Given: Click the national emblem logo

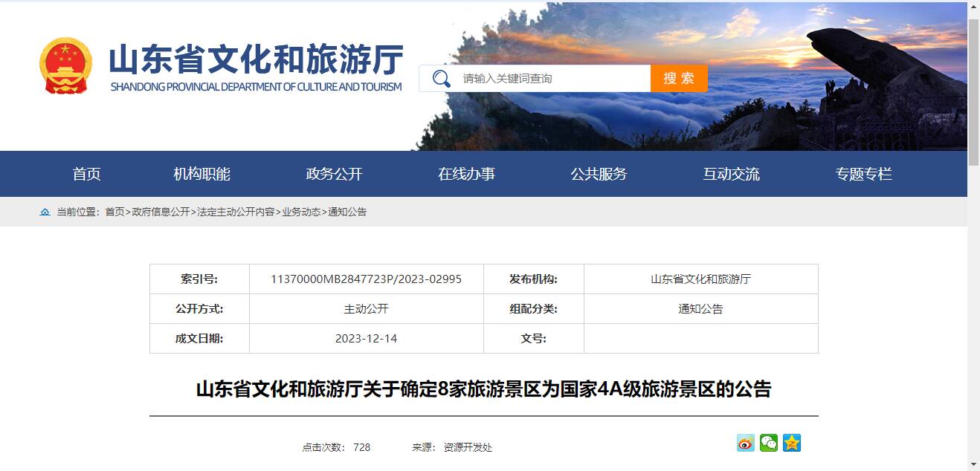Looking at the screenshot, I should [x=66, y=66].
